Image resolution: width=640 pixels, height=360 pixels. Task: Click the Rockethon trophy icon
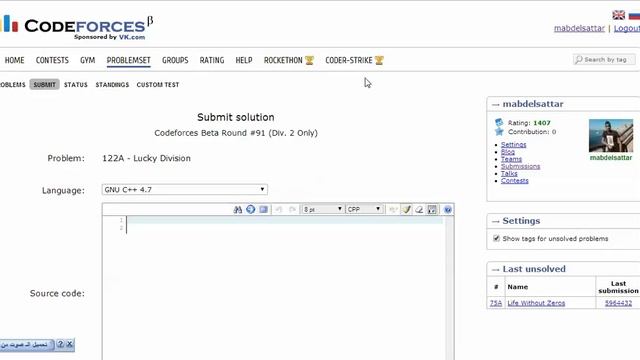(x=309, y=60)
